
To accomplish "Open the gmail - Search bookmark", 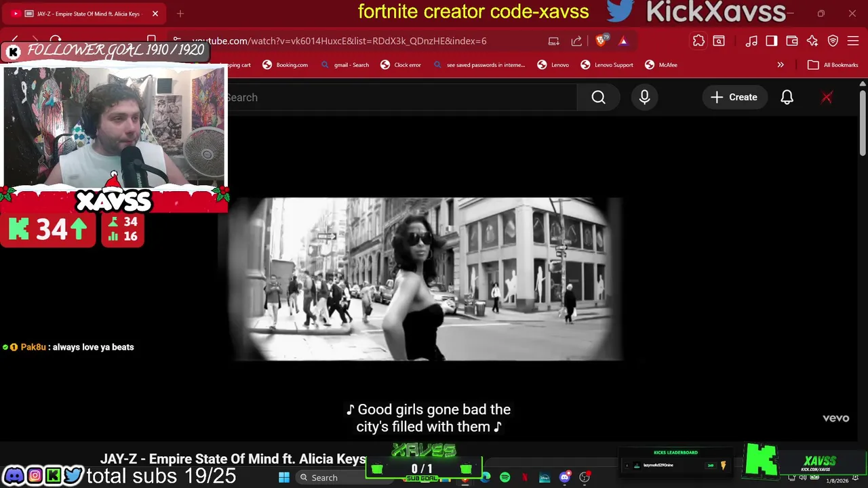I will pyautogui.click(x=344, y=65).
